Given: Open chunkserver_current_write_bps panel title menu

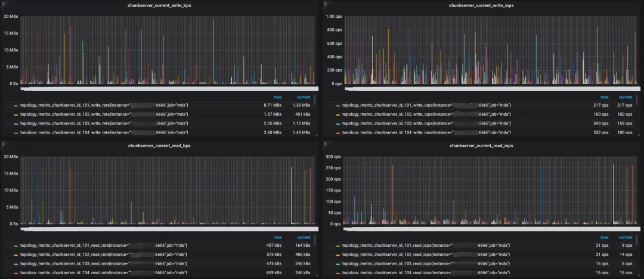Looking at the screenshot, I should pyautogui.click(x=159, y=6).
